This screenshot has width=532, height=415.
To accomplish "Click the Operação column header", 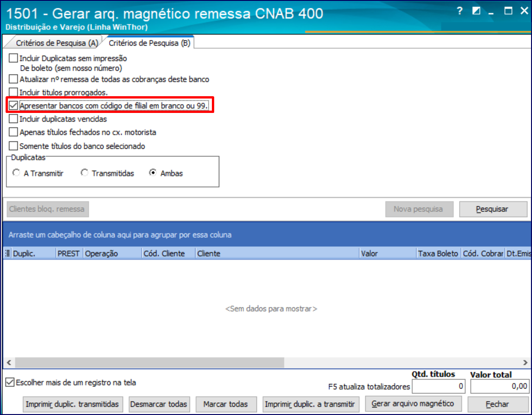I will (112, 253).
